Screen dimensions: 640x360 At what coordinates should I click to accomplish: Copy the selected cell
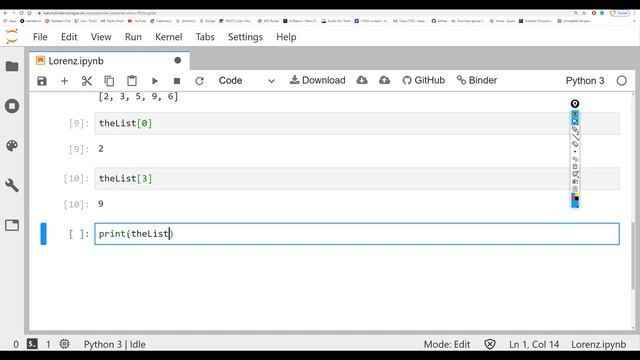109,81
